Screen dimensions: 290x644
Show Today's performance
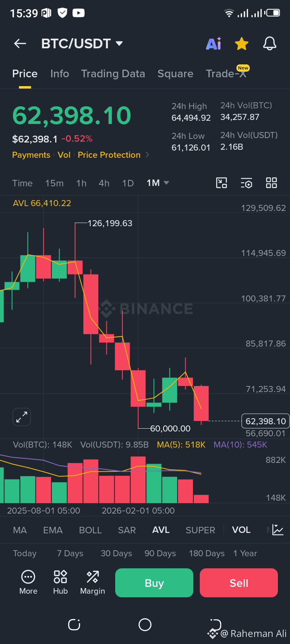(25, 553)
